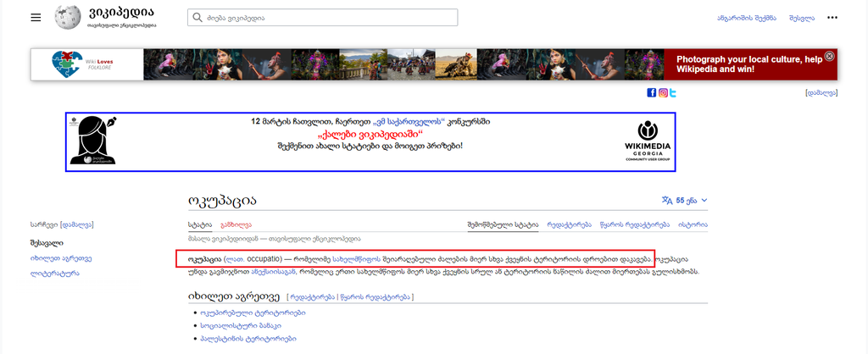Open the Twitter icon link
Viewport: 868px width, 354px height.
[x=672, y=93]
